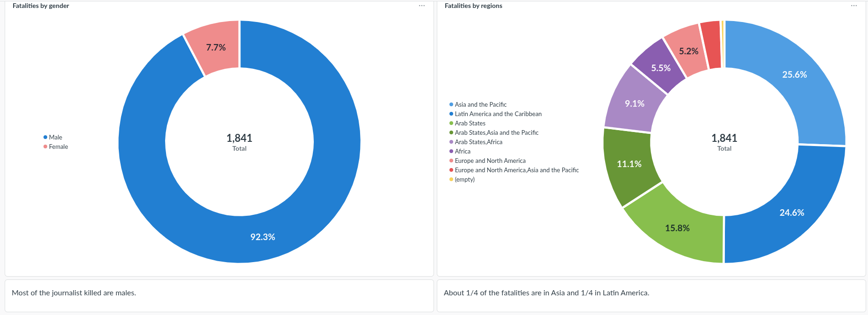The height and width of the screenshot is (315, 868).
Task: Open the Fatalities by regions chart title
Action: click(x=473, y=6)
